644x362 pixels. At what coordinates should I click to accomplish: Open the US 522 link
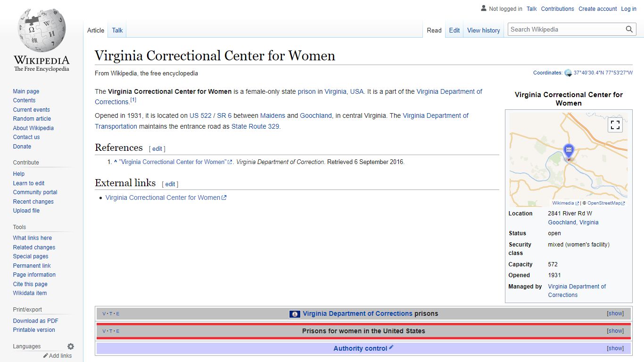tap(200, 115)
